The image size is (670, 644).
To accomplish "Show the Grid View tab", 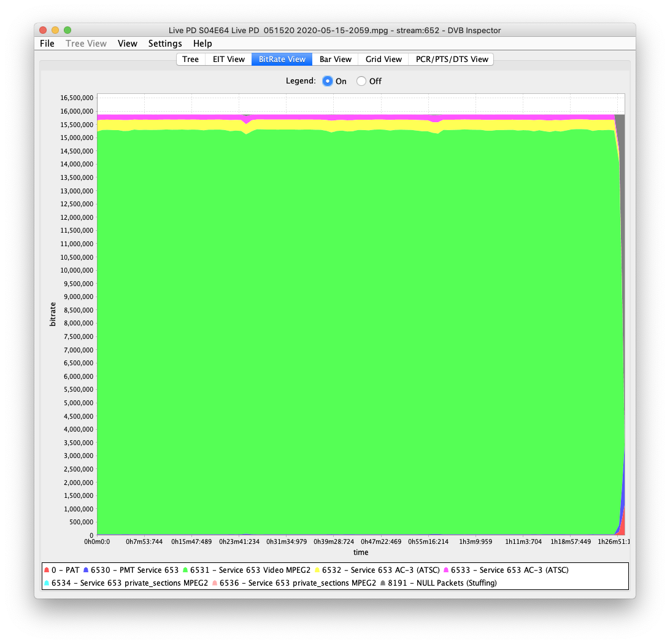I will (383, 59).
